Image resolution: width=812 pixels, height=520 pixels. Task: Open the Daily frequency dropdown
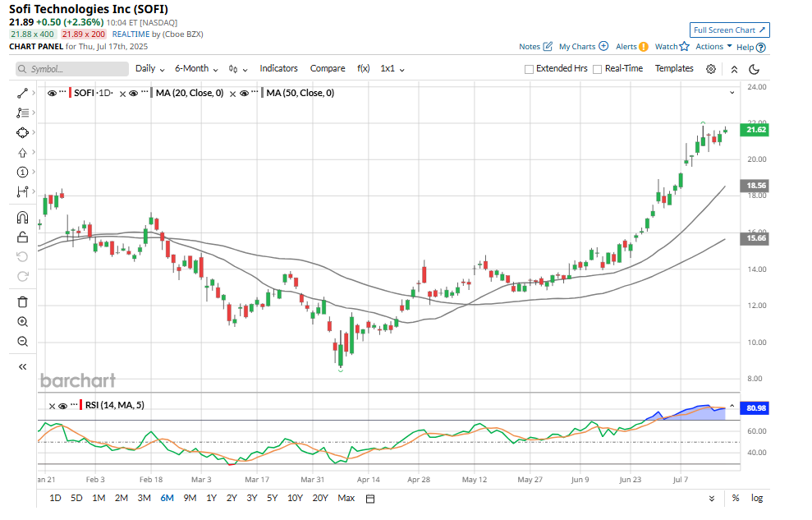point(149,68)
